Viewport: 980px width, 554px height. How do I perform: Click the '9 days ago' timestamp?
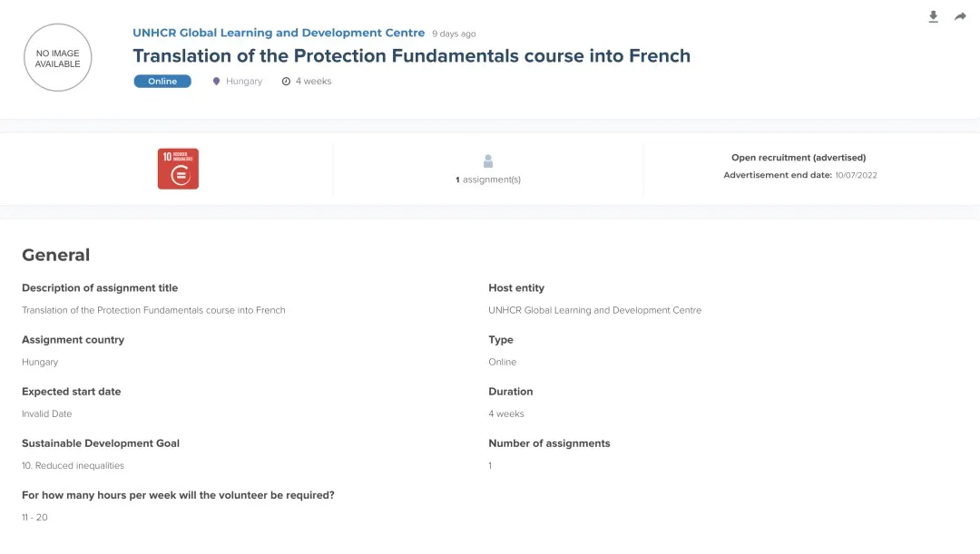point(454,34)
